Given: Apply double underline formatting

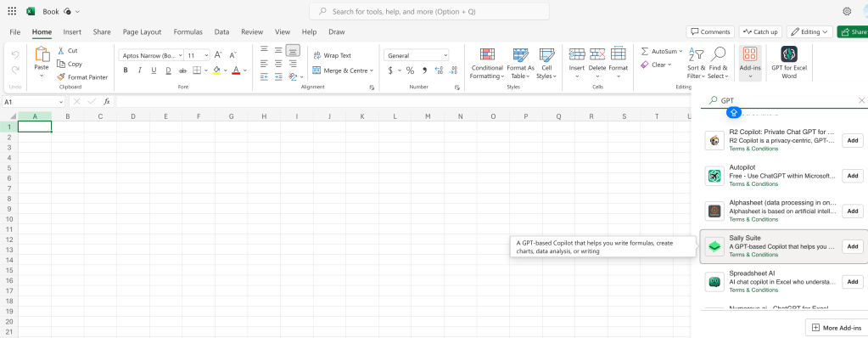Looking at the screenshot, I should pyautogui.click(x=168, y=70).
